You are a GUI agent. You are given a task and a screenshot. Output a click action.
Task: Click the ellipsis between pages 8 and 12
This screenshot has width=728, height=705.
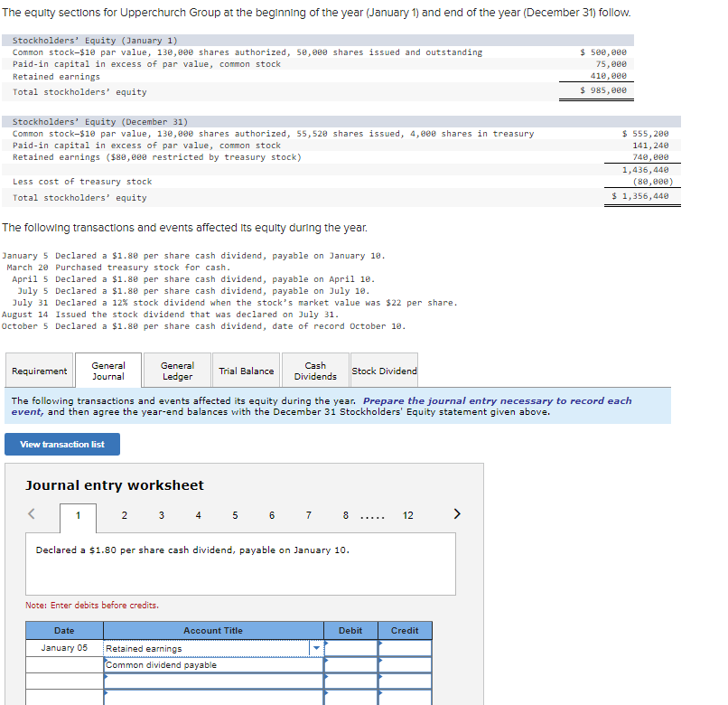[x=372, y=517]
